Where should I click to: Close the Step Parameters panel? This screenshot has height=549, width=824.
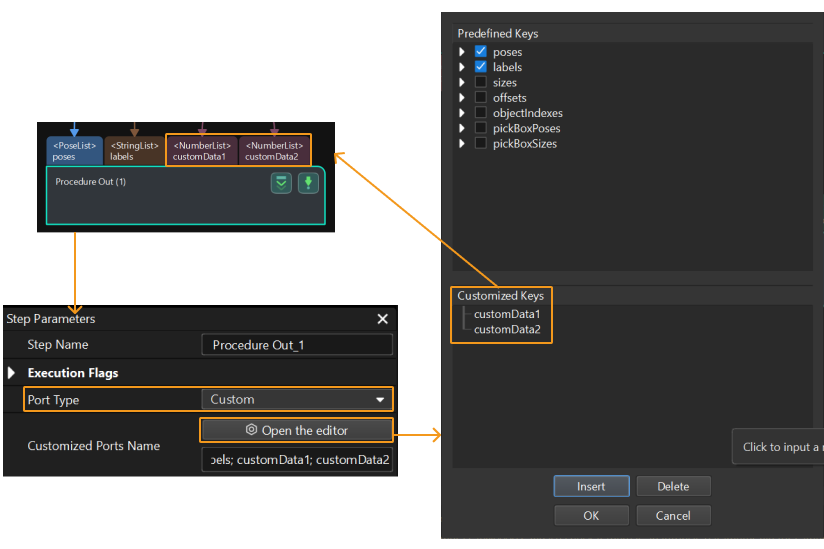[x=383, y=319]
